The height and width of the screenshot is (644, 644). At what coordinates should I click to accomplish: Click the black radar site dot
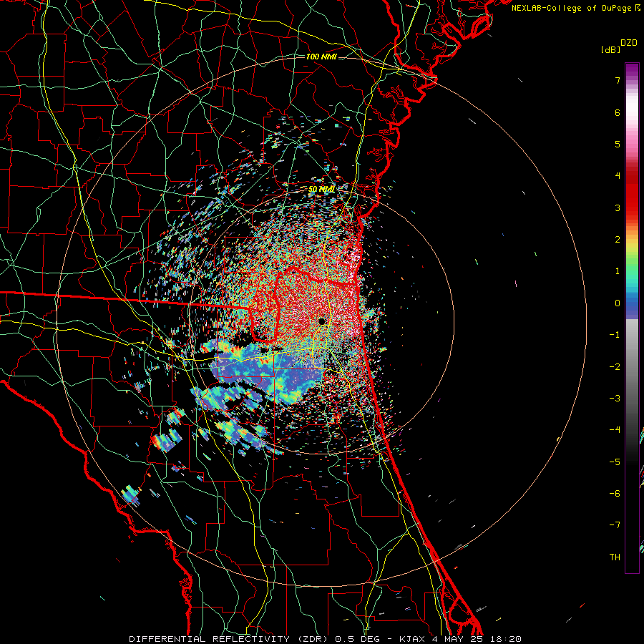pyautogui.click(x=322, y=321)
